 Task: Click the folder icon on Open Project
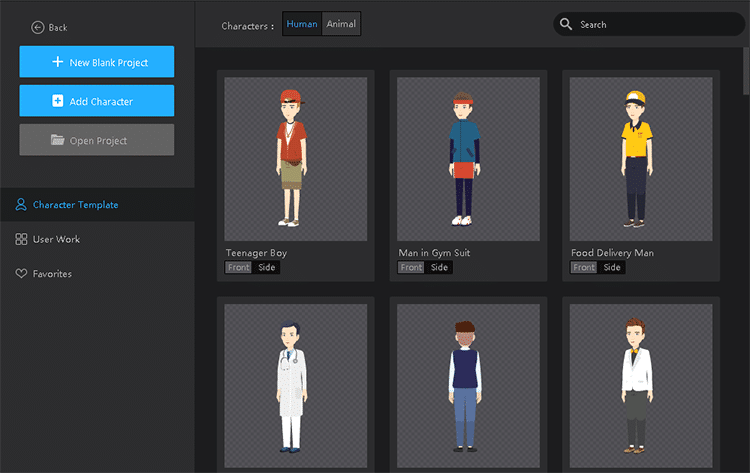click(58, 141)
